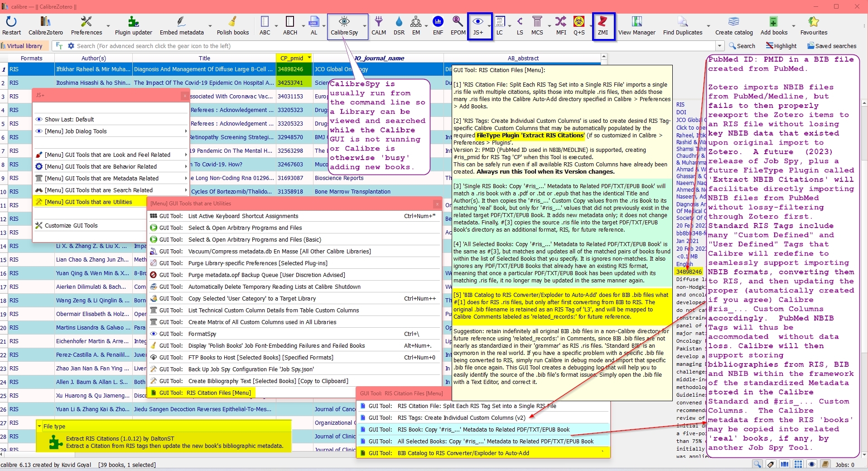Sort by CP_pmid column header
The width and height of the screenshot is (868, 471).
tap(294, 58)
